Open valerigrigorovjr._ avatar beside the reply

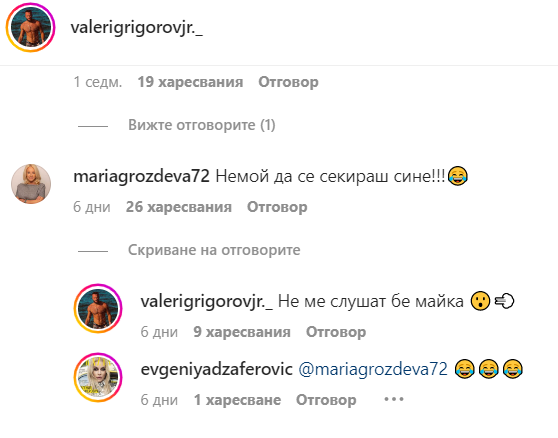98,308
